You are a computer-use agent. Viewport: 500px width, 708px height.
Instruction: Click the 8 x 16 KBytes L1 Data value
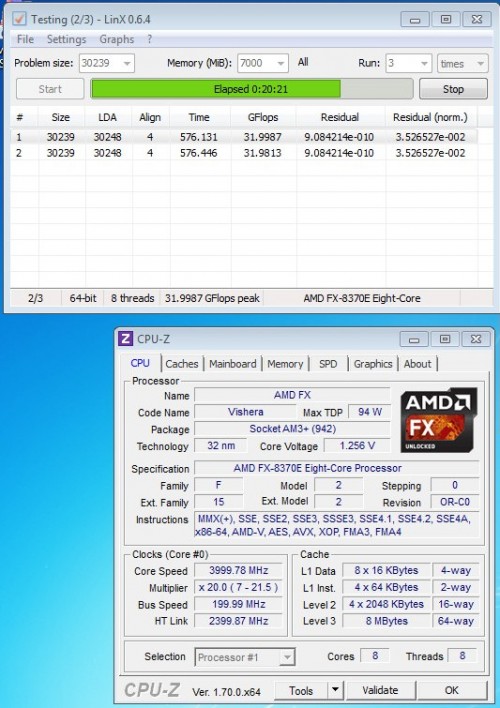386,570
